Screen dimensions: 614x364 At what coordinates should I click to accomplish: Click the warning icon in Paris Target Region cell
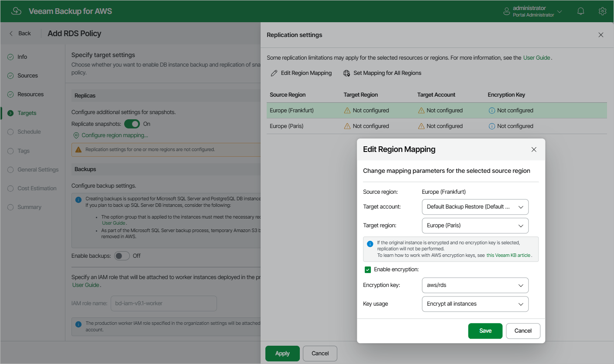(x=347, y=126)
